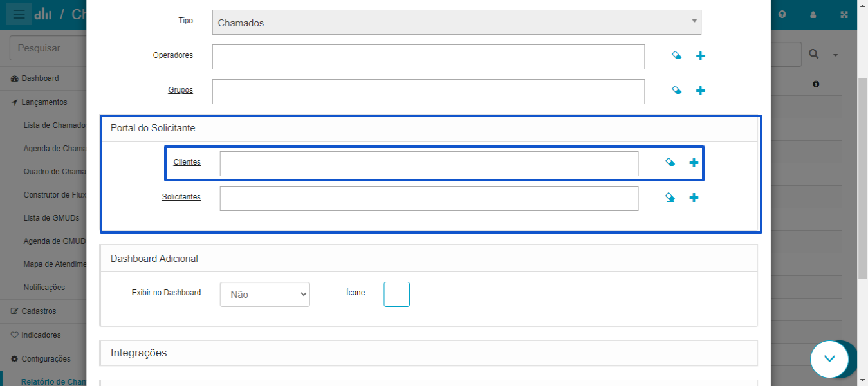Click the Solicitantes label link
The image size is (868, 386).
(181, 197)
